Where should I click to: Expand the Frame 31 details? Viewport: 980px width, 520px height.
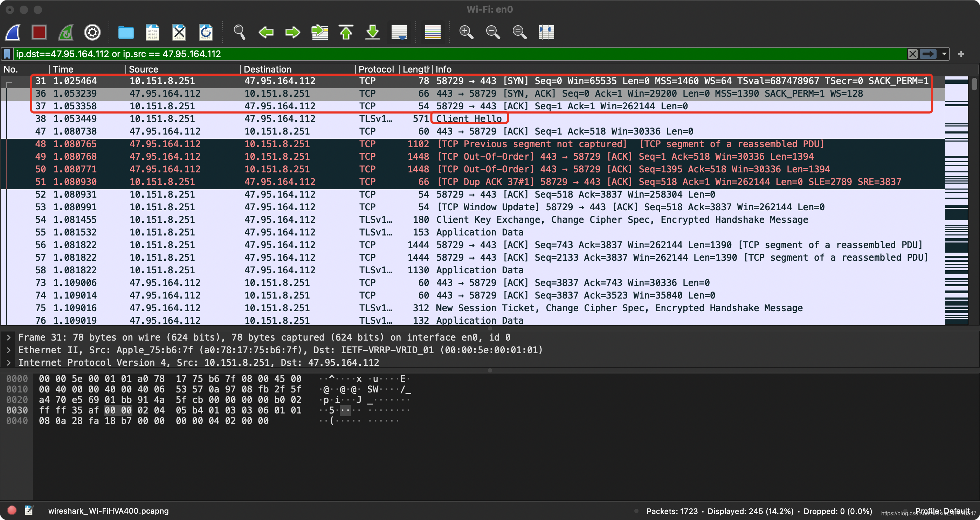(x=8, y=338)
